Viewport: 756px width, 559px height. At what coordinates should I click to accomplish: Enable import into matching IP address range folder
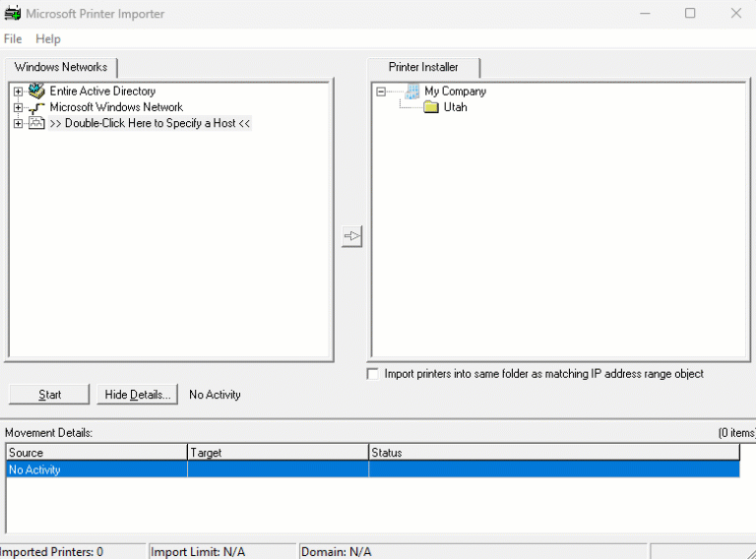click(x=373, y=374)
